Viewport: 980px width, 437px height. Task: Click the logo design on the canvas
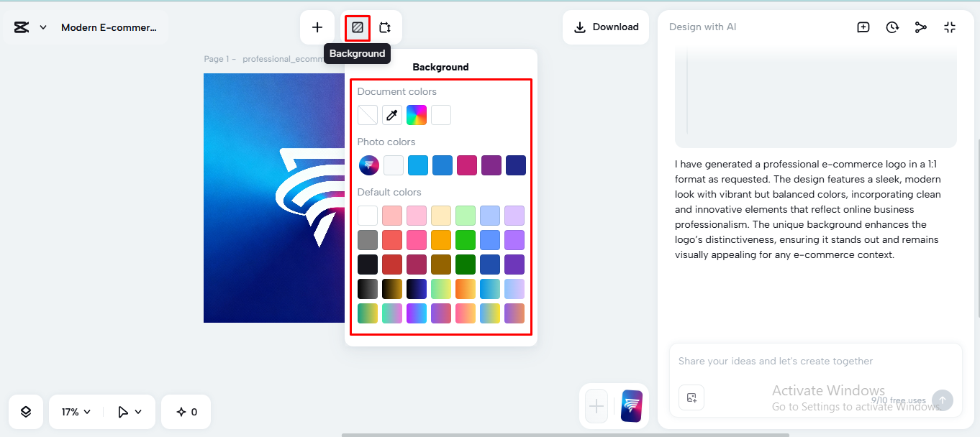pyautogui.click(x=310, y=198)
